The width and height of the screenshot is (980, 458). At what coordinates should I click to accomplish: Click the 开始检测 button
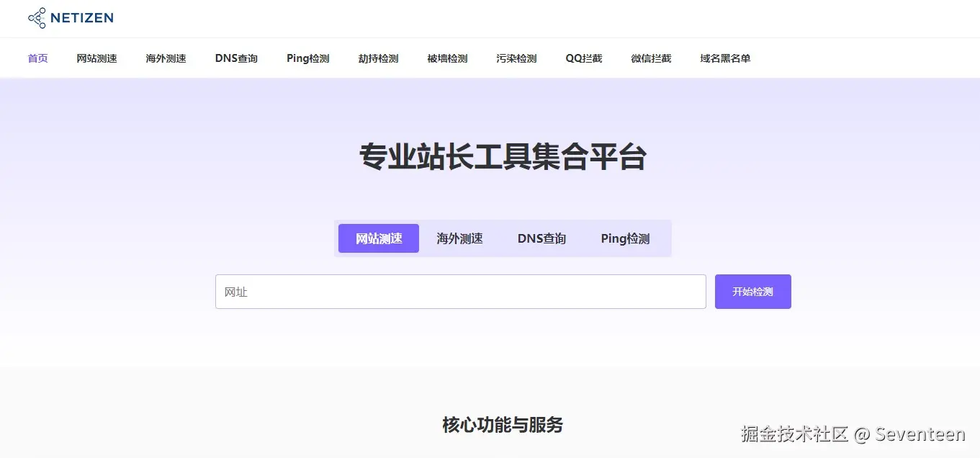(x=753, y=292)
